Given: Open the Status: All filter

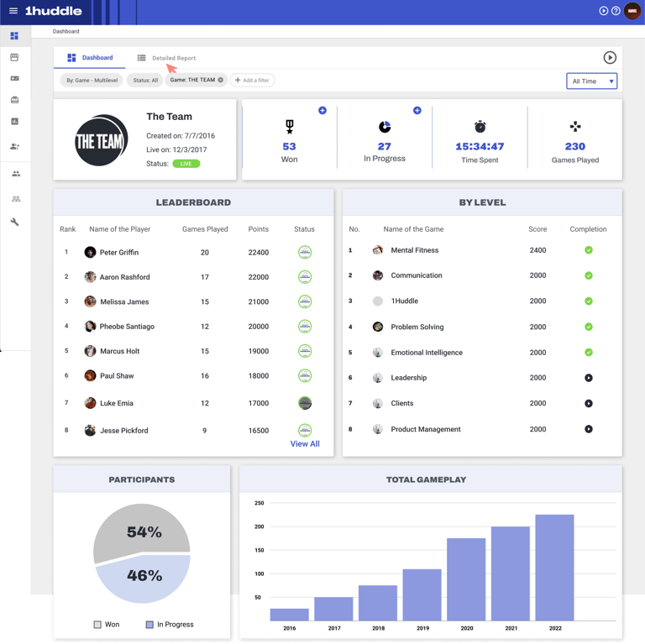Looking at the screenshot, I should click(x=145, y=81).
